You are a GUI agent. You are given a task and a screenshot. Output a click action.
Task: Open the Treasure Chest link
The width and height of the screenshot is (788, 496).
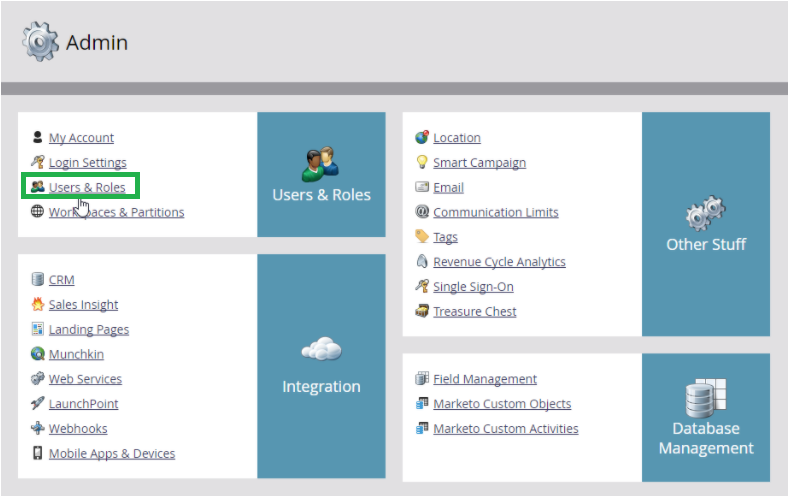pos(475,311)
